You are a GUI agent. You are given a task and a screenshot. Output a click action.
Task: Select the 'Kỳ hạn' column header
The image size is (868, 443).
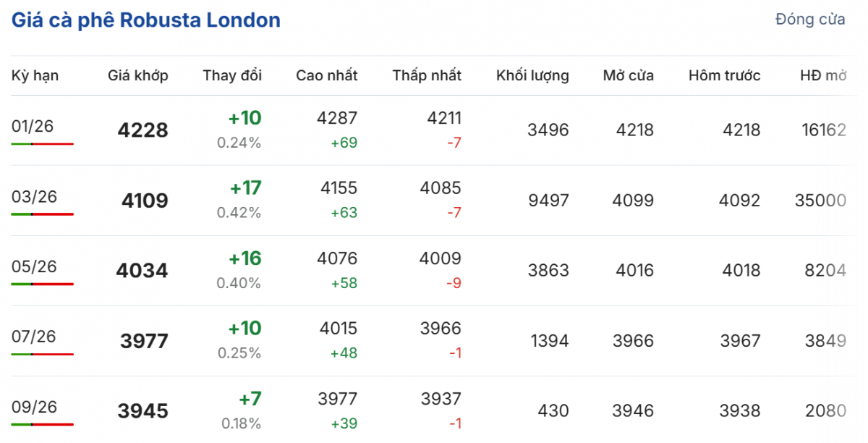pyautogui.click(x=35, y=75)
